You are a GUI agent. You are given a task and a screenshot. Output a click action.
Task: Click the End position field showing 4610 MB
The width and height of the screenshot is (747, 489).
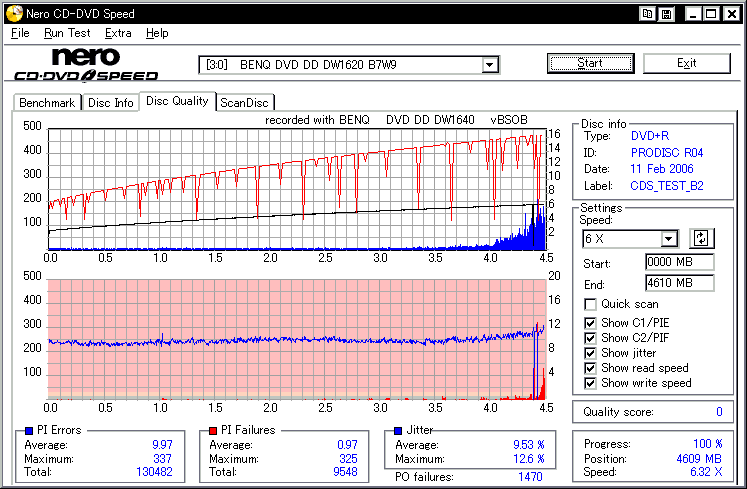pos(679,283)
